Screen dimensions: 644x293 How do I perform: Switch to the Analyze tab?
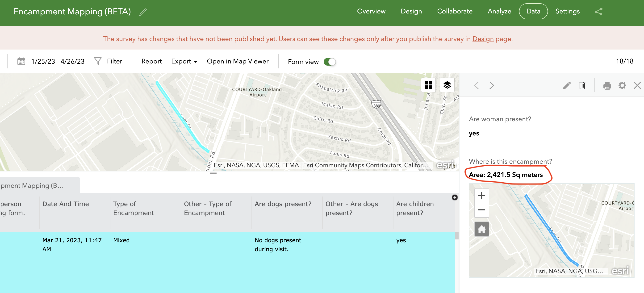point(499,12)
